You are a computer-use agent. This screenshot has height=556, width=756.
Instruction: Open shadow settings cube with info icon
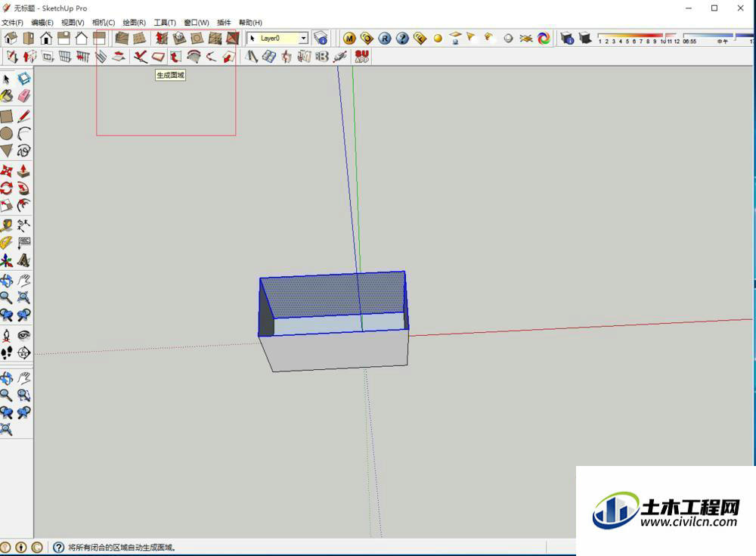click(568, 38)
